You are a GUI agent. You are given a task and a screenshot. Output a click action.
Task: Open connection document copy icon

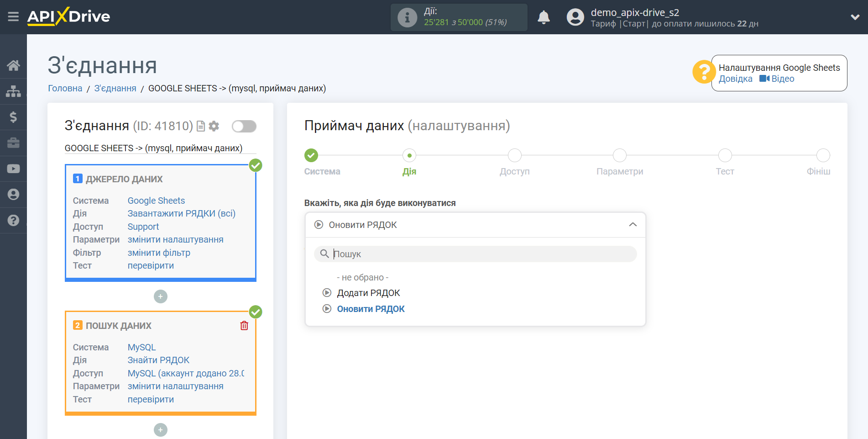(x=200, y=126)
